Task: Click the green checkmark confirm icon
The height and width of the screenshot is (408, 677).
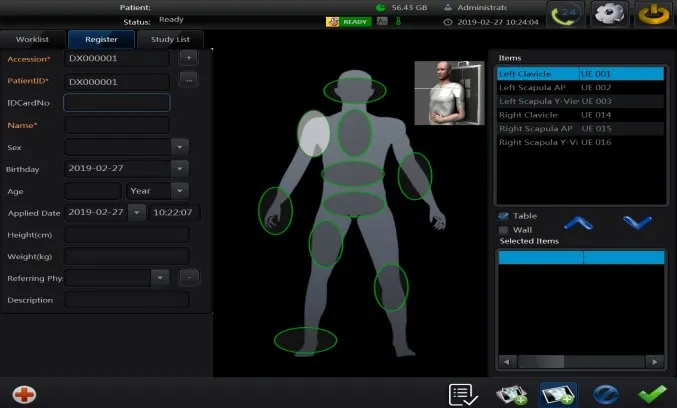Action: 653,394
